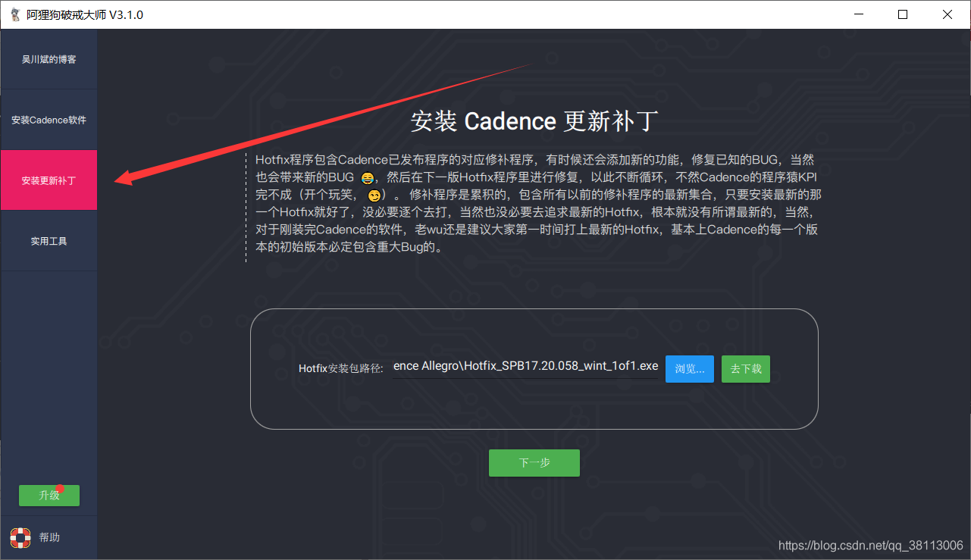Click the smirking emoji after 开个玩笑

tap(374, 196)
